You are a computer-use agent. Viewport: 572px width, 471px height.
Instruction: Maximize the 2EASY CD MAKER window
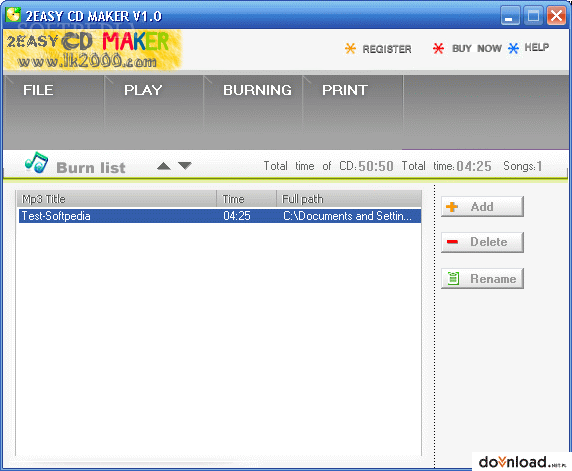click(x=533, y=16)
